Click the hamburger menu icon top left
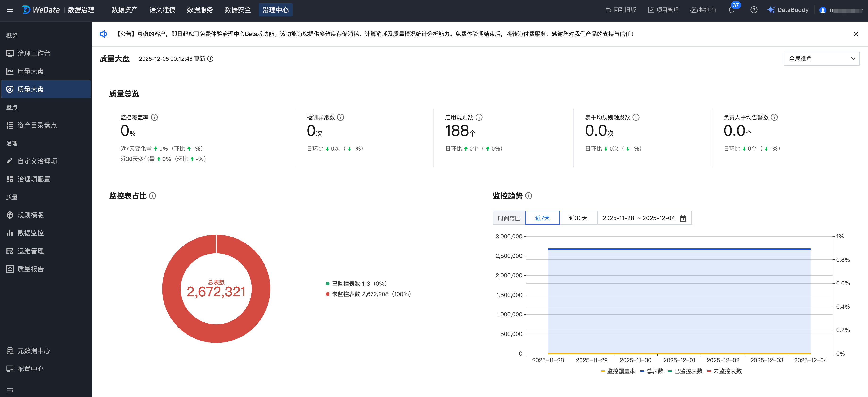This screenshot has width=868, height=397. [10, 10]
